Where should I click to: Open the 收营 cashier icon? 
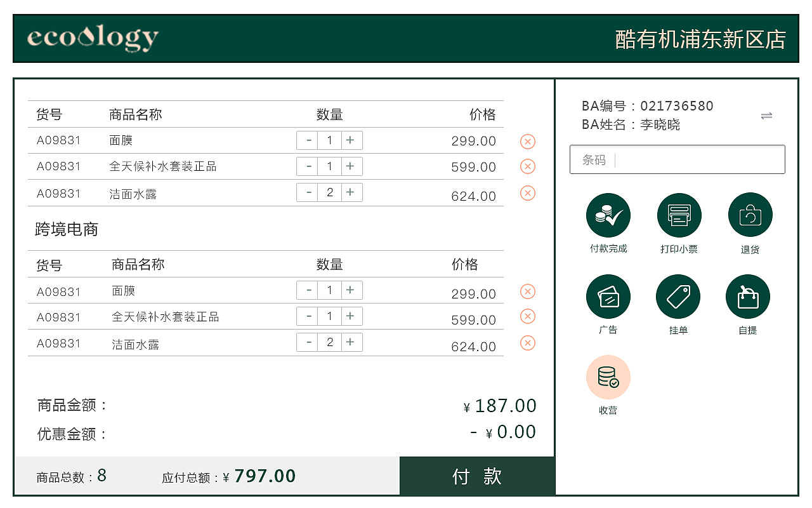pyautogui.click(x=608, y=377)
